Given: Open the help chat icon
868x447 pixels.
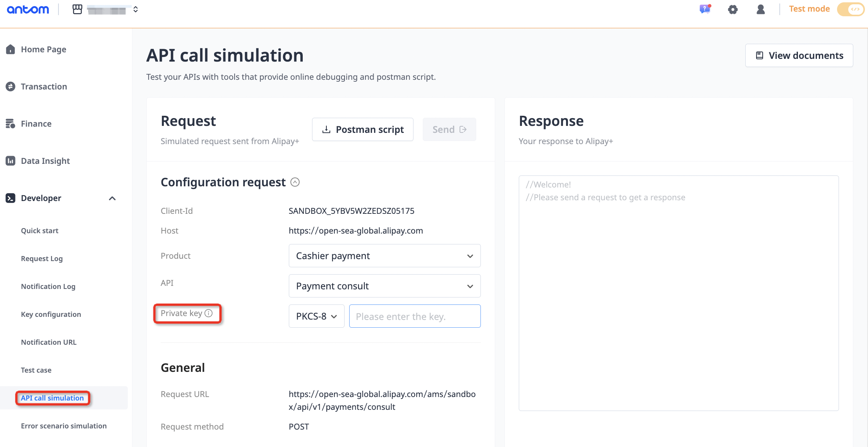Looking at the screenshot, I should pos(705,9).
